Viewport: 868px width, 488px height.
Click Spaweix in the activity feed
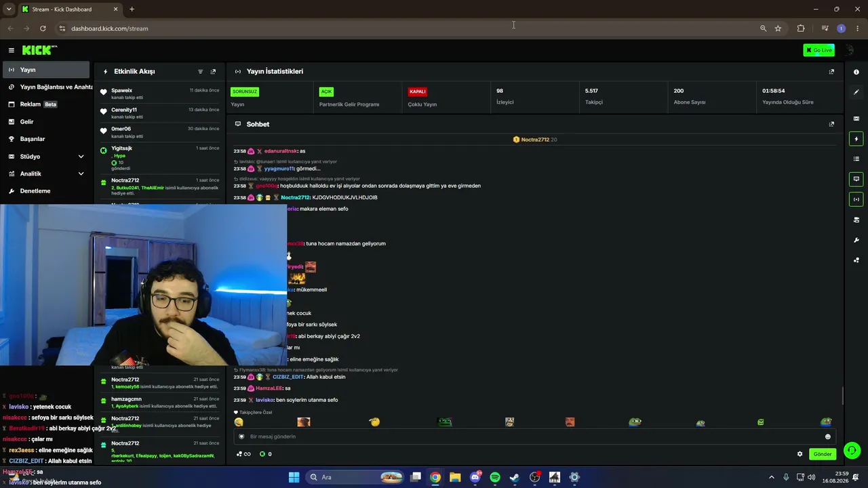(x=122, y=90)
